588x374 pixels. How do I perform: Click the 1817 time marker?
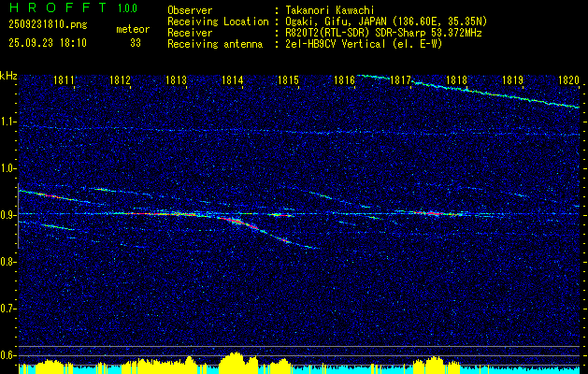click(400, 80)
